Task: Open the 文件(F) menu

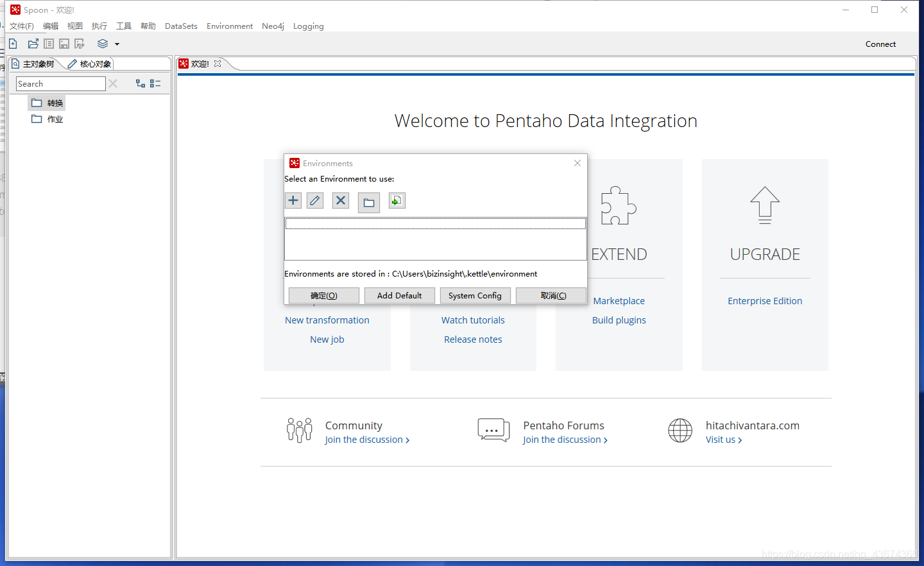Action: coord(22,26)
